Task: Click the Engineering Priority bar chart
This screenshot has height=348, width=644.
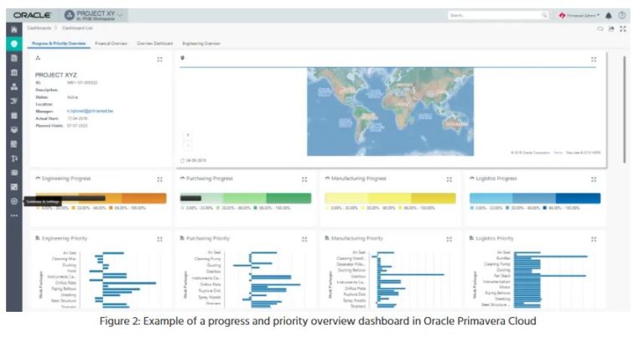Action: (x=101, y=279)
